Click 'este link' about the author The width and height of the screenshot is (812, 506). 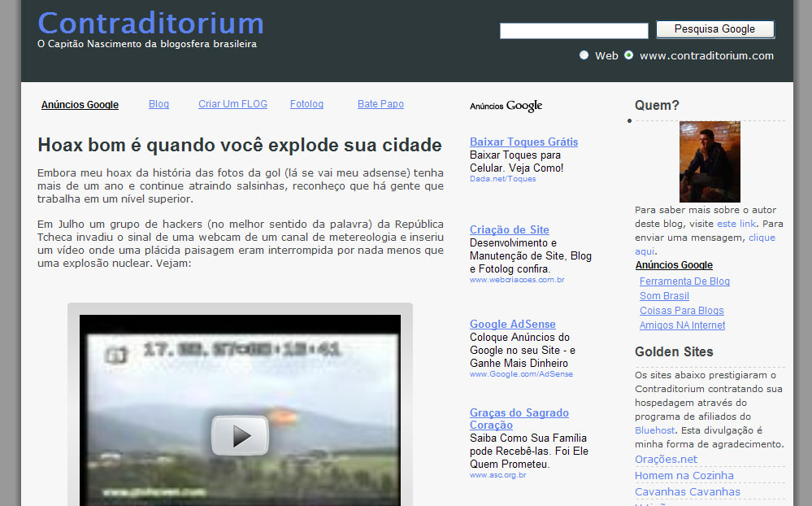736,224
